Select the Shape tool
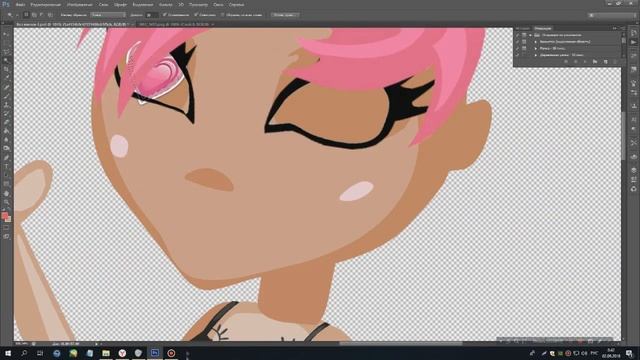This screenshot has height=360, width=640. coord(6,184)
